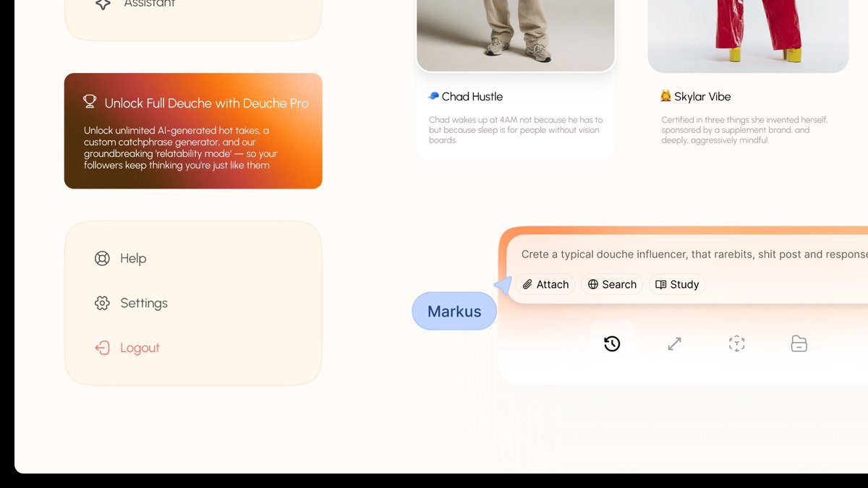Select the Chad Hustle name text
This screenshot has width=868, height=488.
pyautogui.click(x=472, y=96)
